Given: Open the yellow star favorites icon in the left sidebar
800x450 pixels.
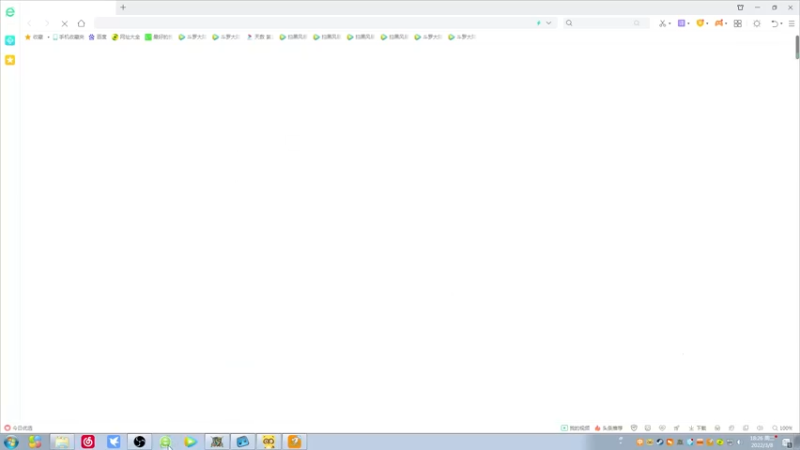Looking at the screenshot, I should point(10,60).
